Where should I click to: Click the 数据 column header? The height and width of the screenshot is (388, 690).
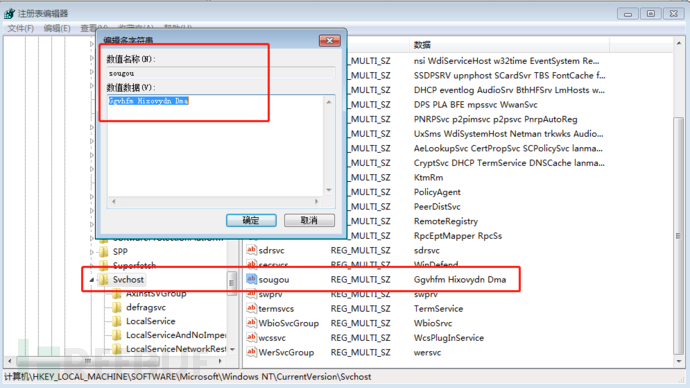509,44
